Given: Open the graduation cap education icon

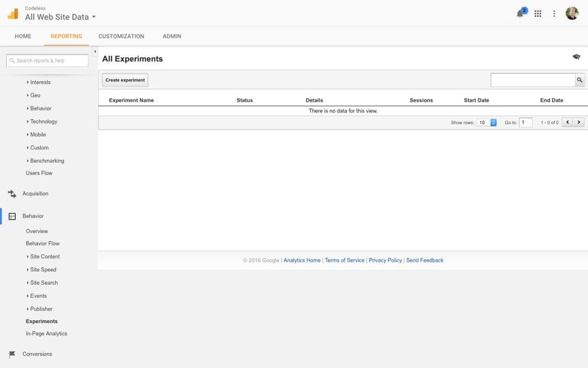Looking at the screenshot, I should pos(576,57).
